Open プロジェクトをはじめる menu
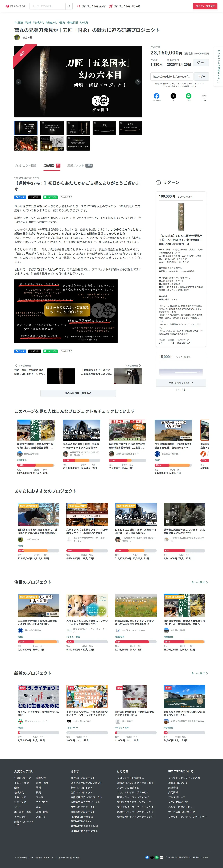Viewport: 223px width, 868px height. tap(125, 6)
